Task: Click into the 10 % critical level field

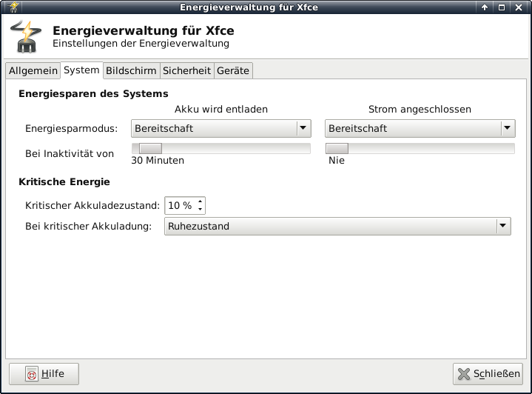Action: [x=180, y=205]
